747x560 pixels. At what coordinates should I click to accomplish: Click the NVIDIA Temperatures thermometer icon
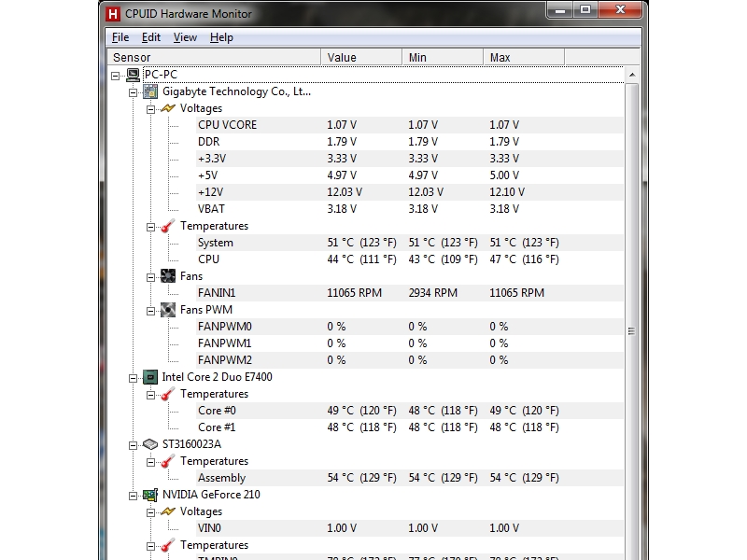tap(168, 545)
